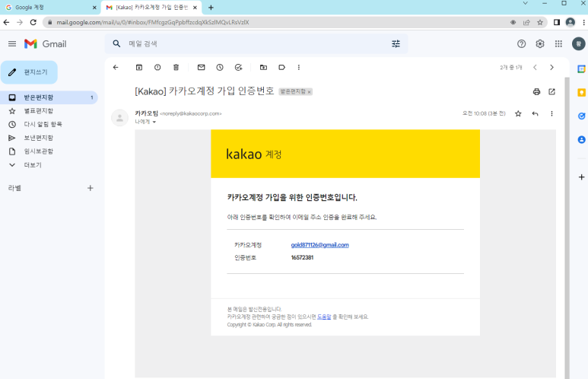The height and width of the screenshot is (379, 588).
Task: Open Google Calendar side panel
Action: click(581, 69)
